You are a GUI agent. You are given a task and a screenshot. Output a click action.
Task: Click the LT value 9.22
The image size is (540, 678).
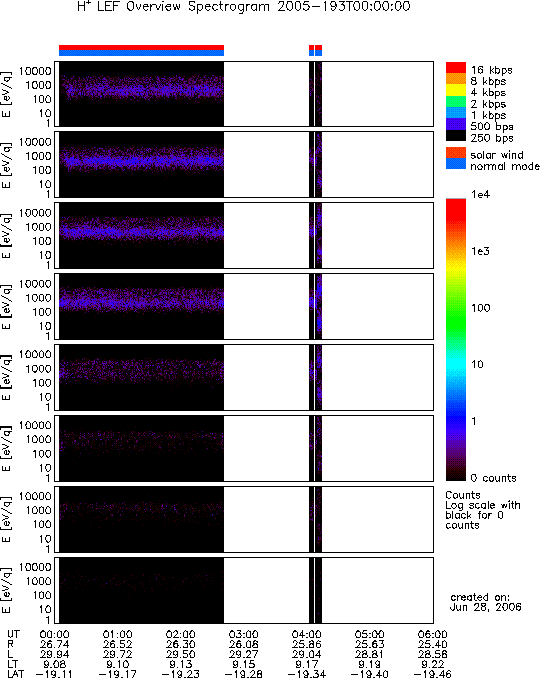click(432, 664)
